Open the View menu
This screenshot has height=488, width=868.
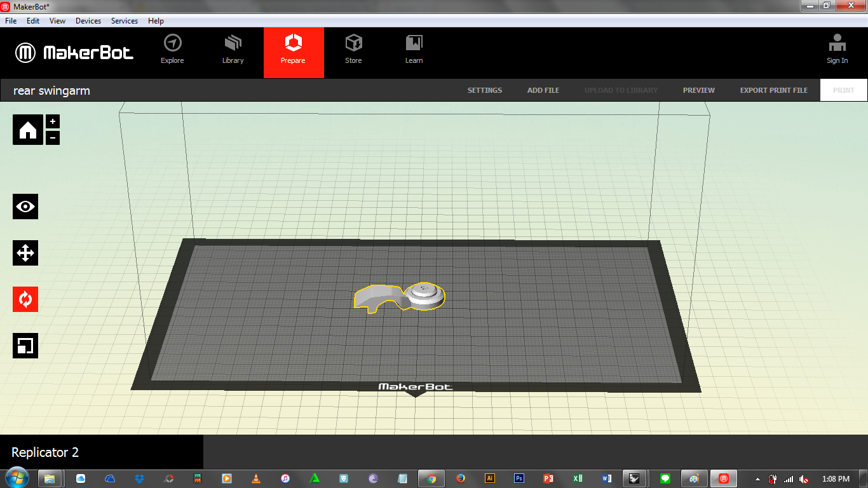click(x=58, y=21)
